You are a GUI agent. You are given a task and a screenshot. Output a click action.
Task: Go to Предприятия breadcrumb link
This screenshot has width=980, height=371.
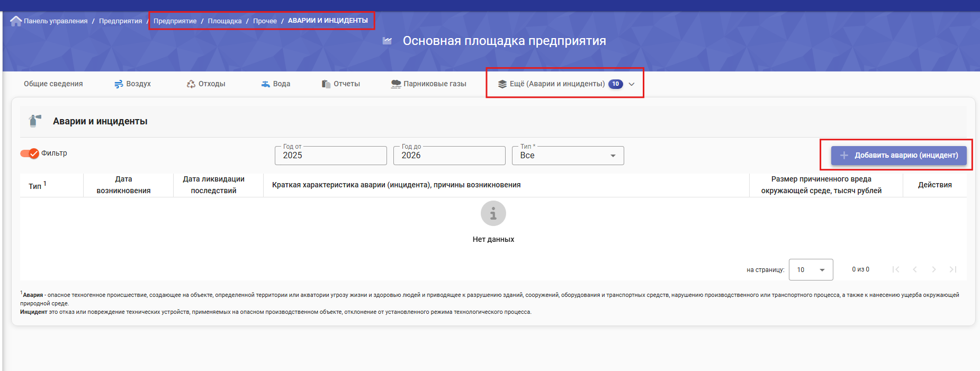pyautogui.click(x=120, y=21)
